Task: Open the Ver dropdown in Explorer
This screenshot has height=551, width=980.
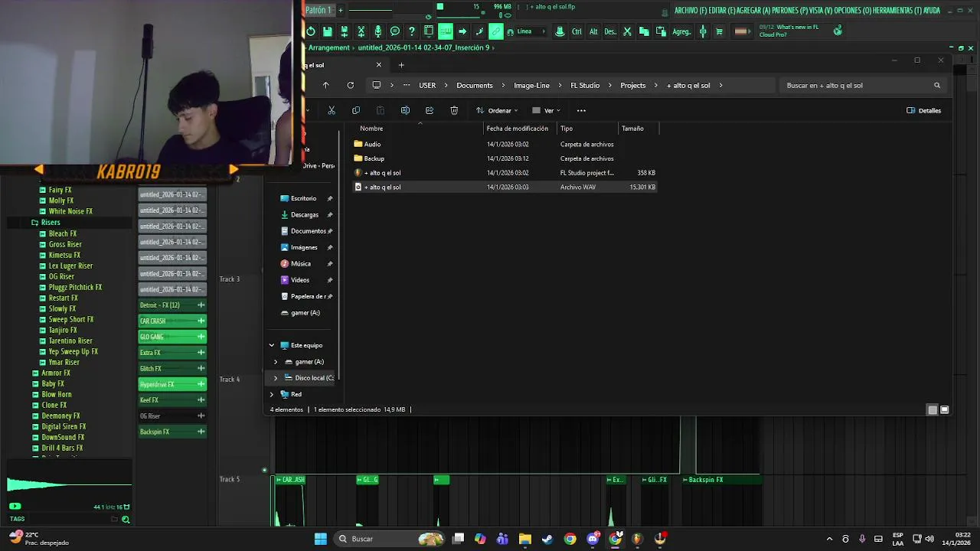Action: (546, 110)
